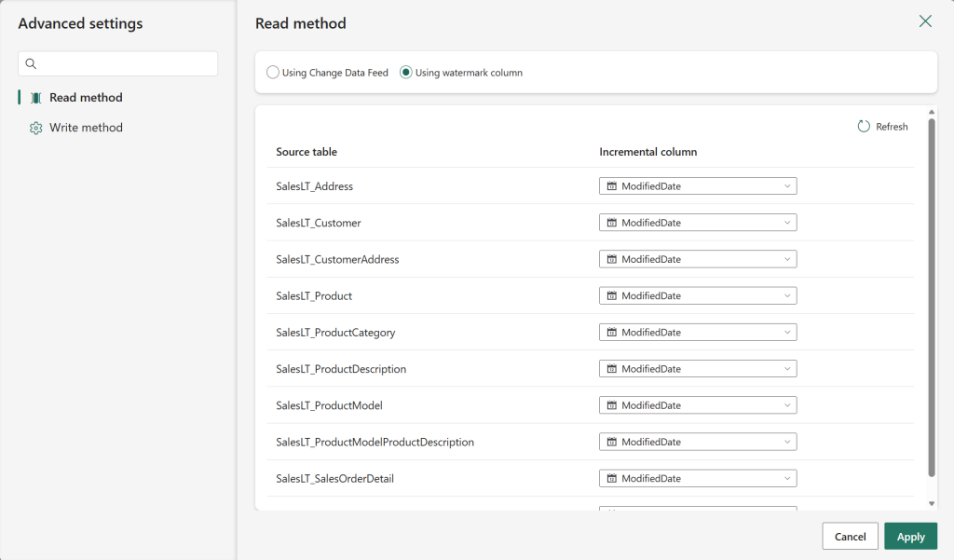954x560 pixels.
Task: Select the Using Change Data Feed option
Action: [272, 72]
